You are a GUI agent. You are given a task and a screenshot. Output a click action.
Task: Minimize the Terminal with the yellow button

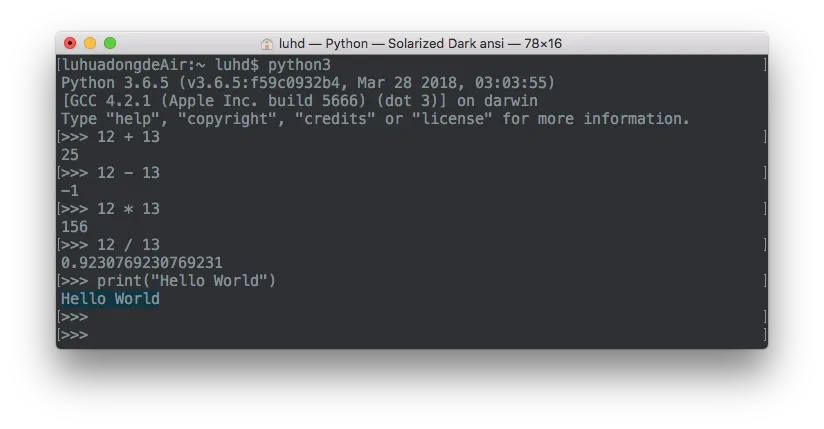point(90,43)
